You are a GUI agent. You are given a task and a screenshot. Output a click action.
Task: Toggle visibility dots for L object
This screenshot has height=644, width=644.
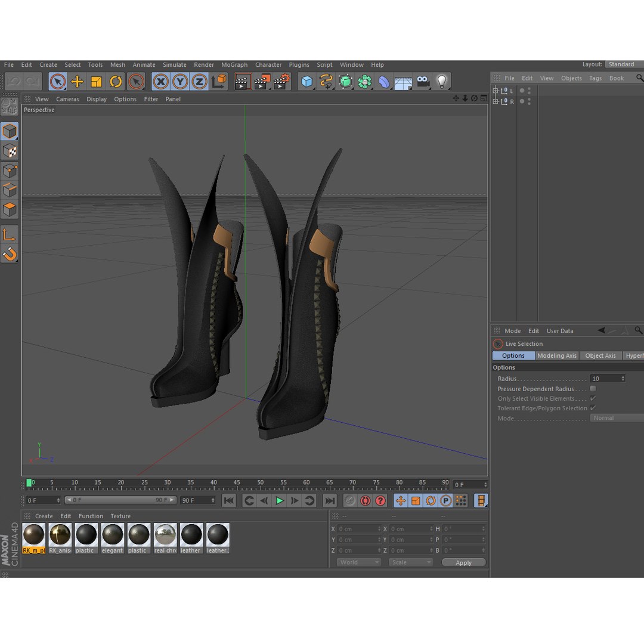click(529, 91)
